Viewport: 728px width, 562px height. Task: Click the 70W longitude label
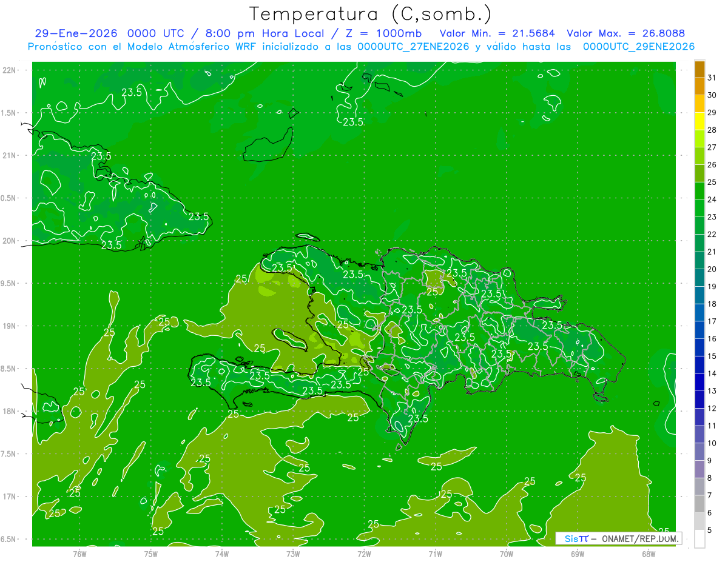507,554
